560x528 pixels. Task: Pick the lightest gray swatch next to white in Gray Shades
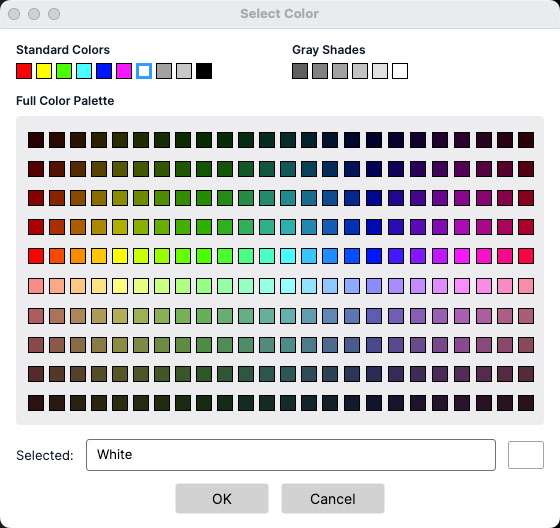(x=380, y=71)
